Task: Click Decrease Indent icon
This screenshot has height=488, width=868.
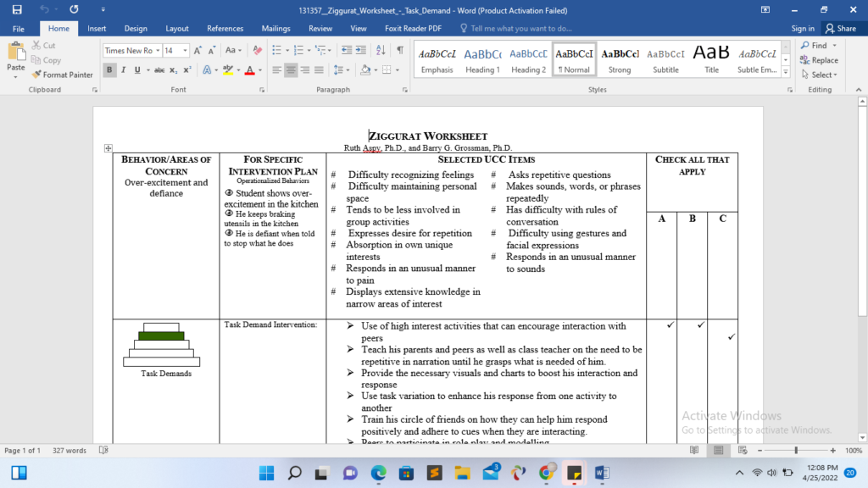Action: tap(347, 50)
